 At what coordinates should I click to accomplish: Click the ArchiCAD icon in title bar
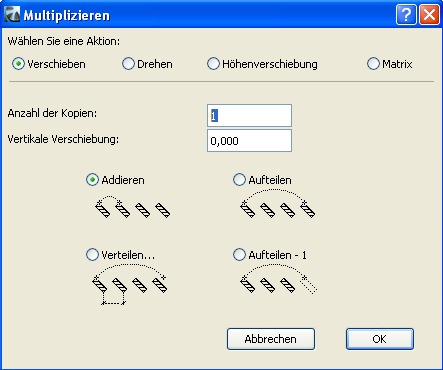coord(12,15)
